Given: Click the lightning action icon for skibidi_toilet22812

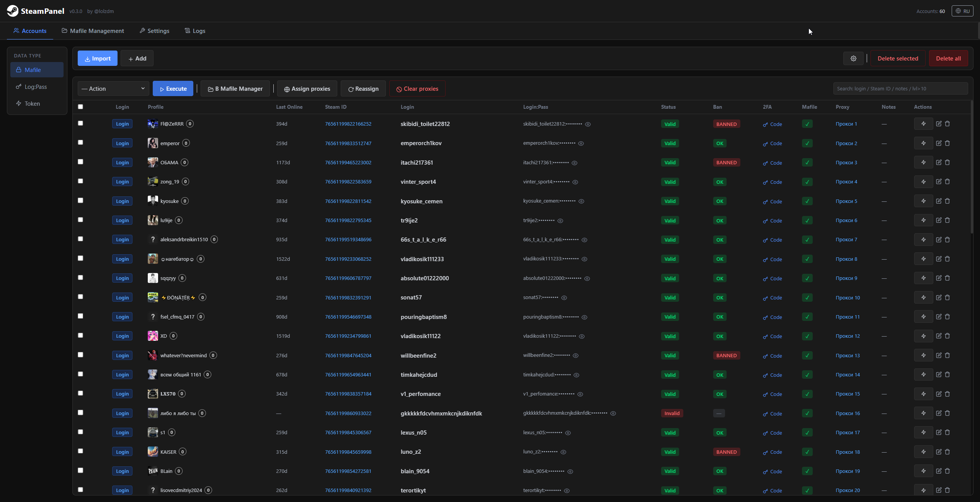Looking at the screenshot, I should point(923,124).
